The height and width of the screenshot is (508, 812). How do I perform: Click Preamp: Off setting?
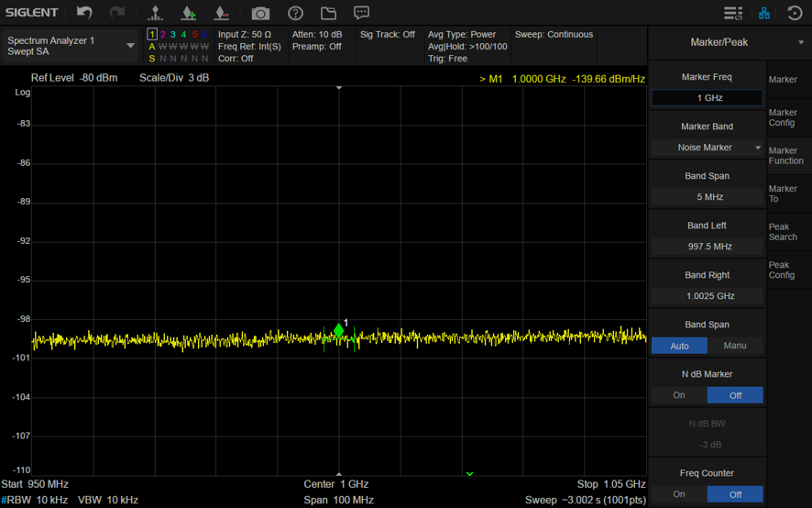coord(316,47)
